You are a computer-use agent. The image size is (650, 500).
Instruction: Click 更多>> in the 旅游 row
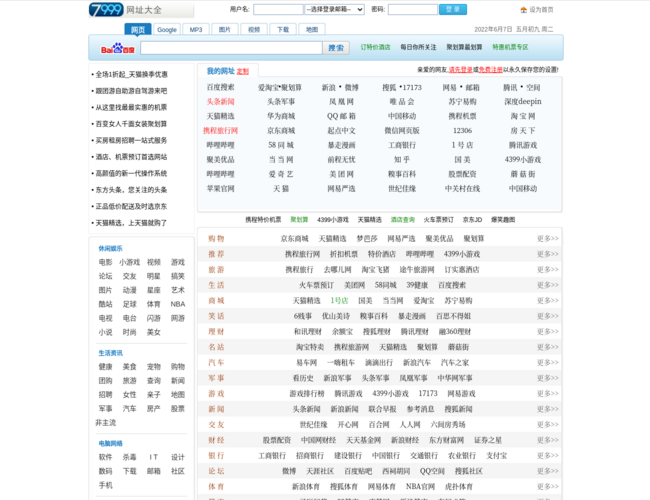coord(548,269)
